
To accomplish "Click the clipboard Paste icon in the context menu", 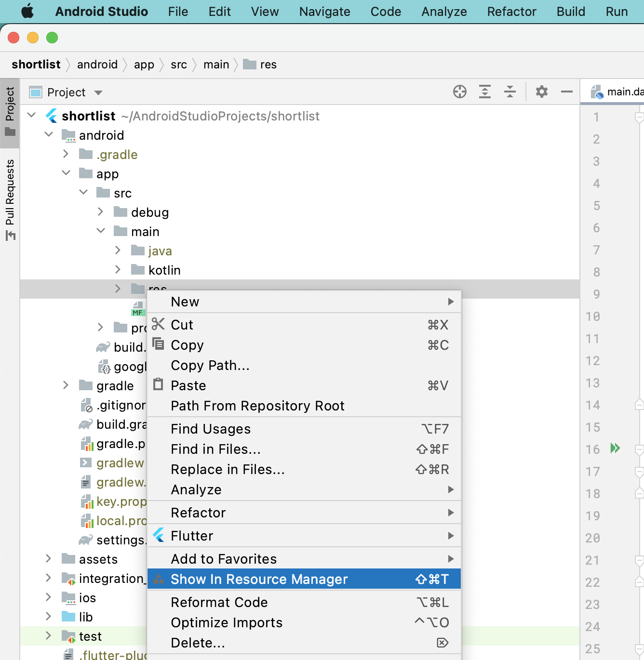I will click(x=158, y=384).
